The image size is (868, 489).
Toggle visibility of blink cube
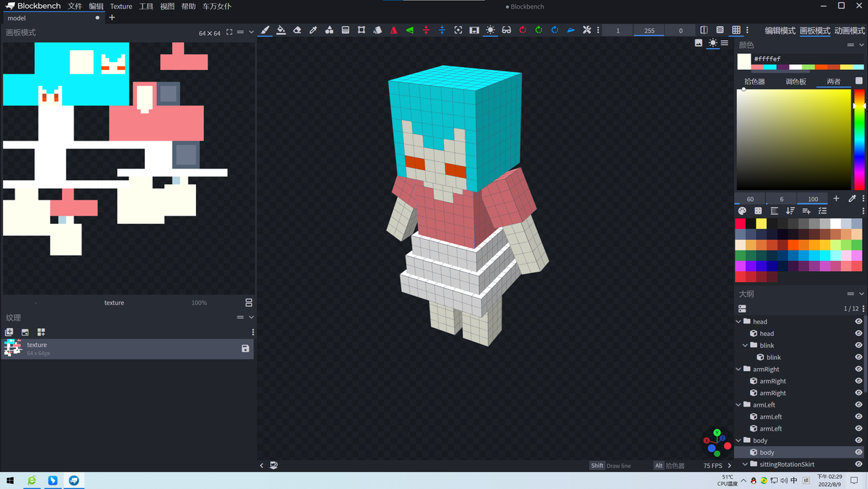(x=858, y=357)
